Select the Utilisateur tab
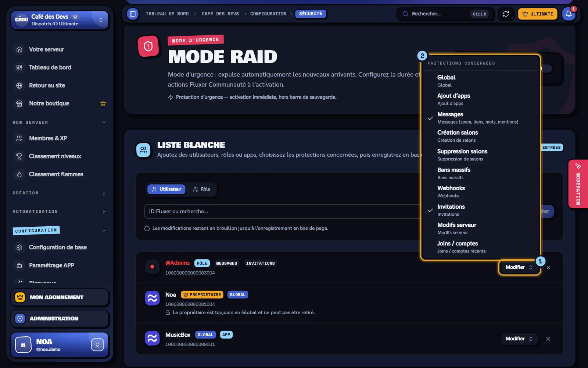The image size is (588, 368). [166, 189]
